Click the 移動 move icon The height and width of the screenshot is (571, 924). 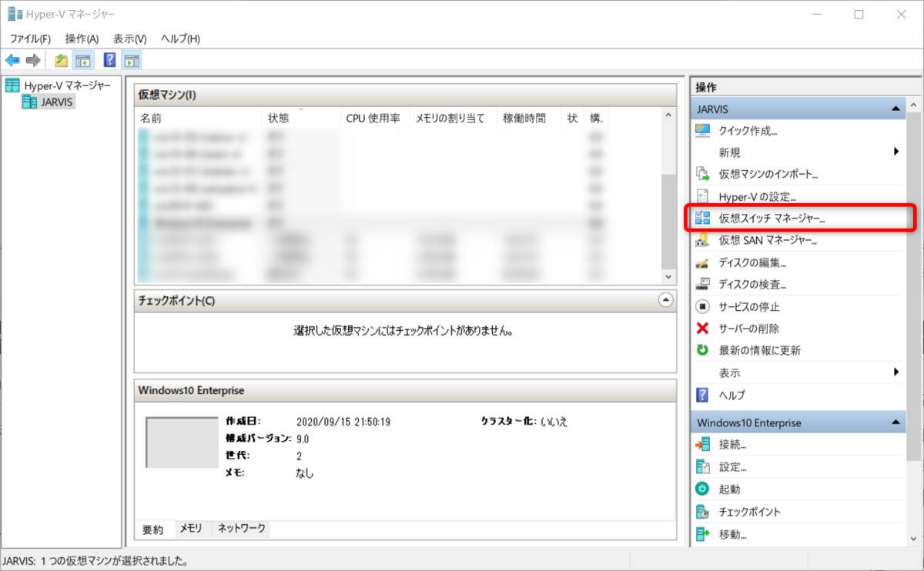coord(702,533)
